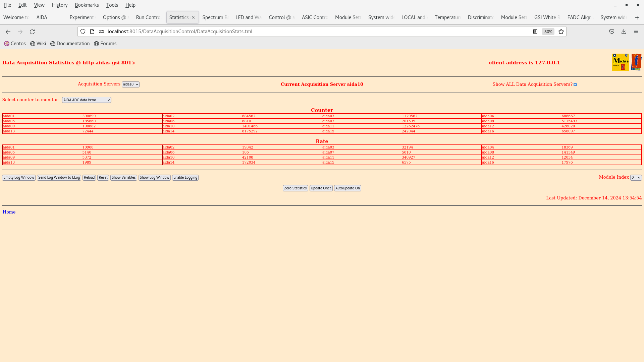The height and width of the screenshot is (362, 644).
Task: Click the Enable Logging button
Action: click(x=185, y=177)
